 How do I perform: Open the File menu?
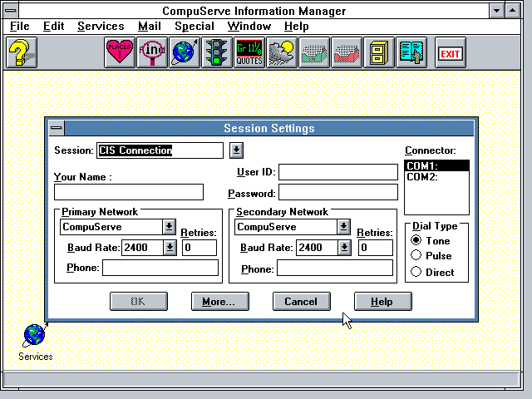tap(20, 26)
